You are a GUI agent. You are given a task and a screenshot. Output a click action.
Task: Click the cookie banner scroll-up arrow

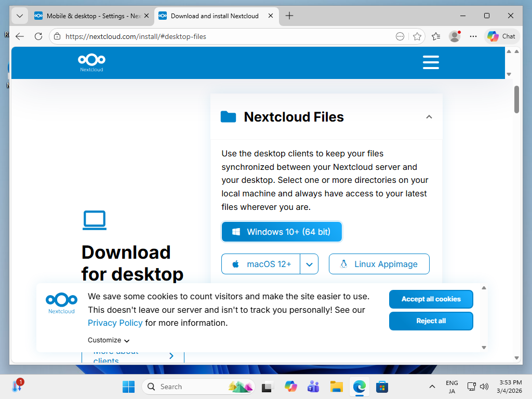484,288
